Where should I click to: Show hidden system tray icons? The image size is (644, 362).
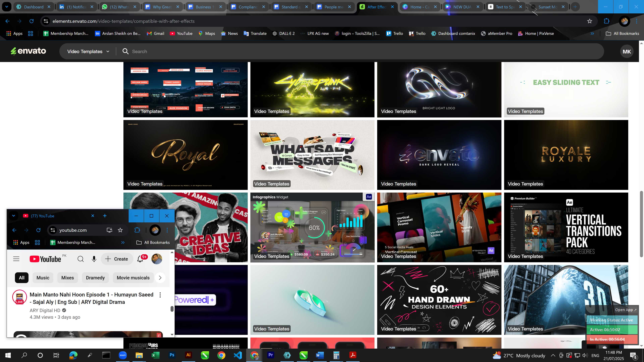pyautogui.click(x=553, y=355)
